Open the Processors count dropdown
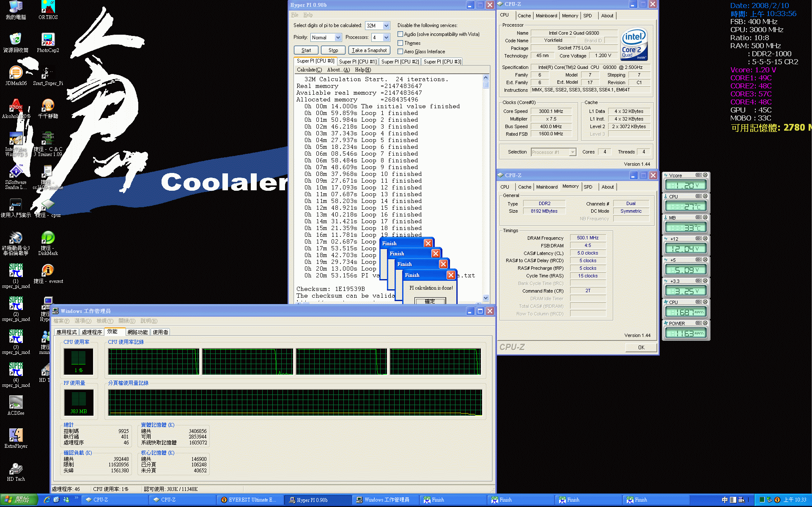Viewport: 812px width, 507px height. pos(386,37)
